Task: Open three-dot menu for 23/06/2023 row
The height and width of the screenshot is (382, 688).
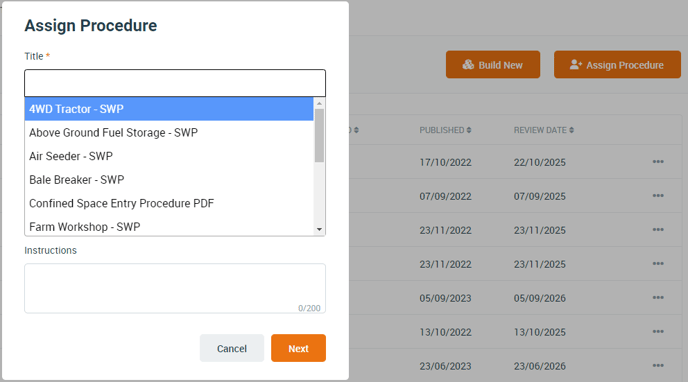Action: coord(658,365)
